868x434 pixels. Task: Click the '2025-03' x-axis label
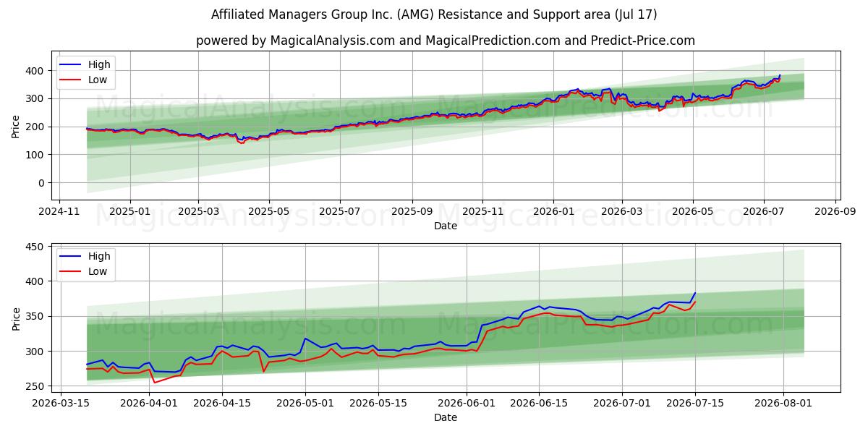pyautogui.click(x=198, y=212)
